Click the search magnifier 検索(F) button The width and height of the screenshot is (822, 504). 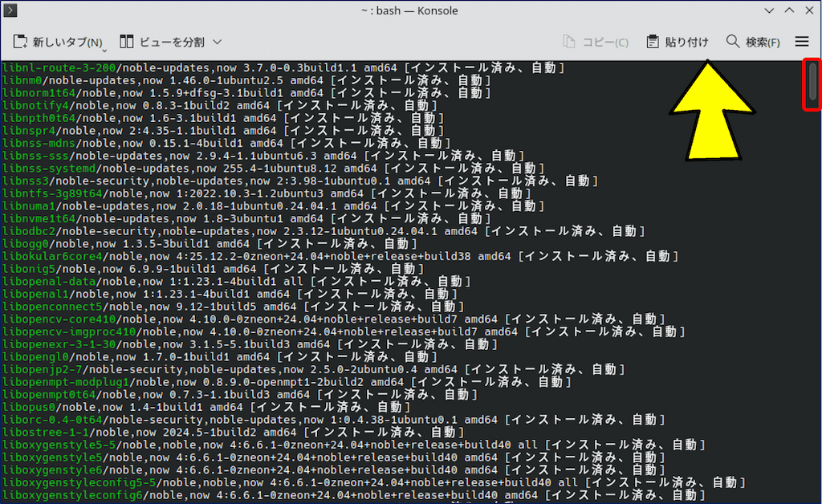pos(752,42)
